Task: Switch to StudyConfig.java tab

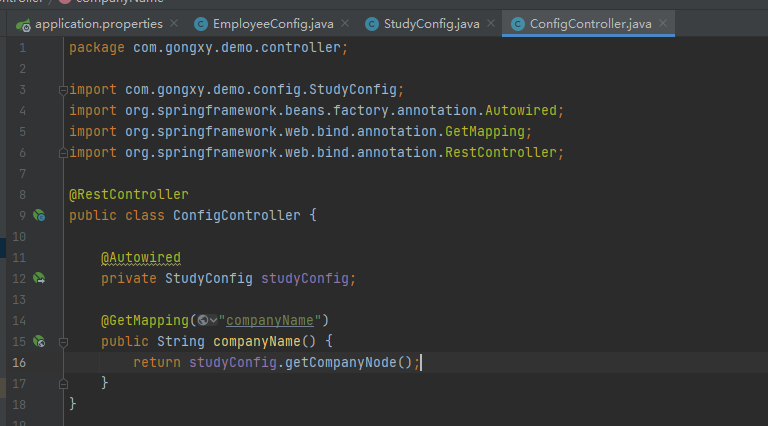Action: point(431,24)
